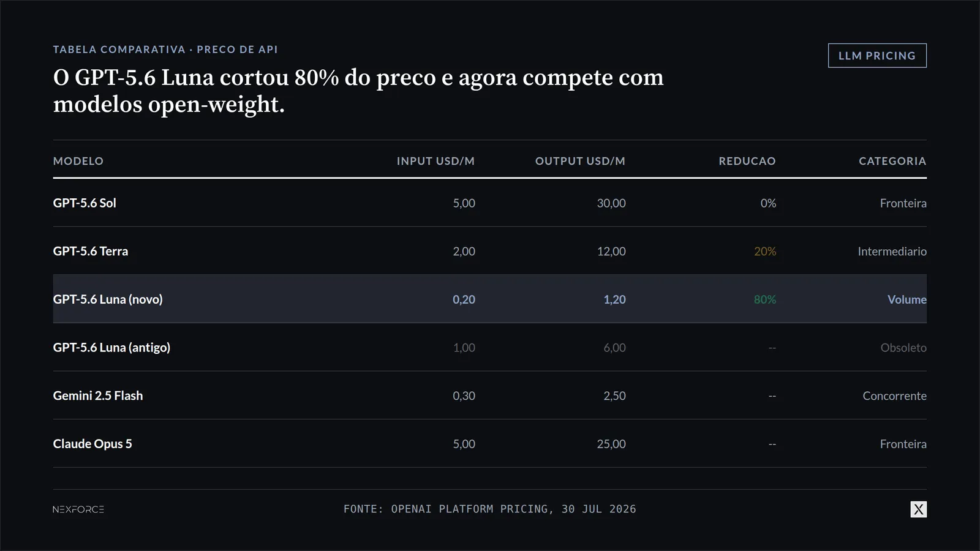This screenshot has height=551, width=980.
Task: Select the OUTPUT USD/M column header
Action: click(x=580, y=161)
